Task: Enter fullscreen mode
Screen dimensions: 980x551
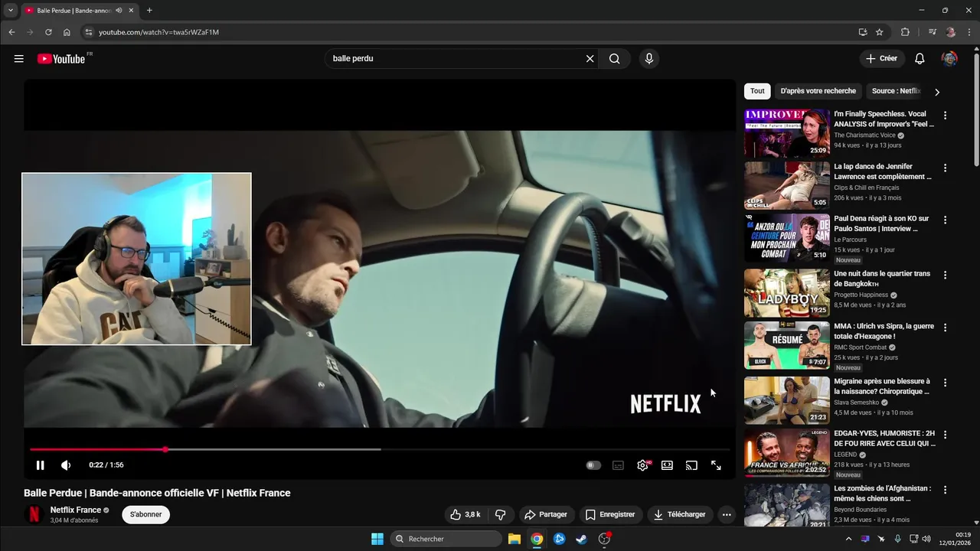Action: 716,465
